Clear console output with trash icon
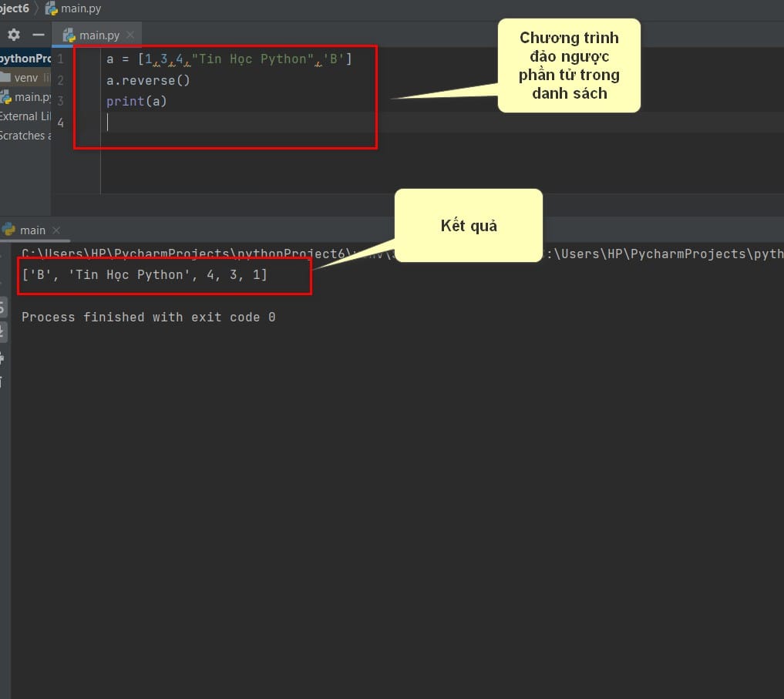The width and height of the screenshot is (784, 699). click(x=2, y=381)
